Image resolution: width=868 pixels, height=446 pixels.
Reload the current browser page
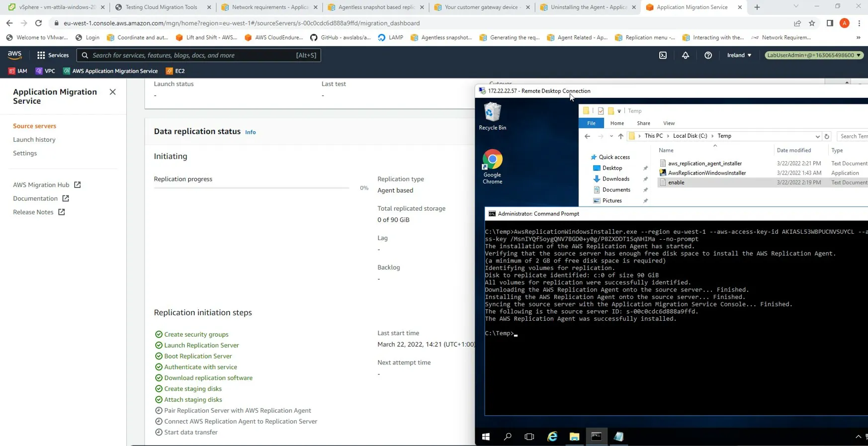pos(38,23)
